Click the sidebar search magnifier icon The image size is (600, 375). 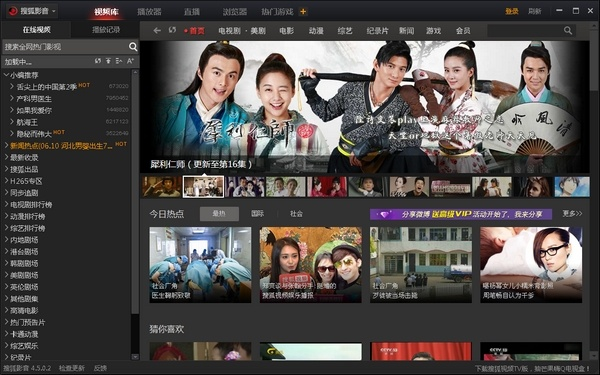[133, 47]
